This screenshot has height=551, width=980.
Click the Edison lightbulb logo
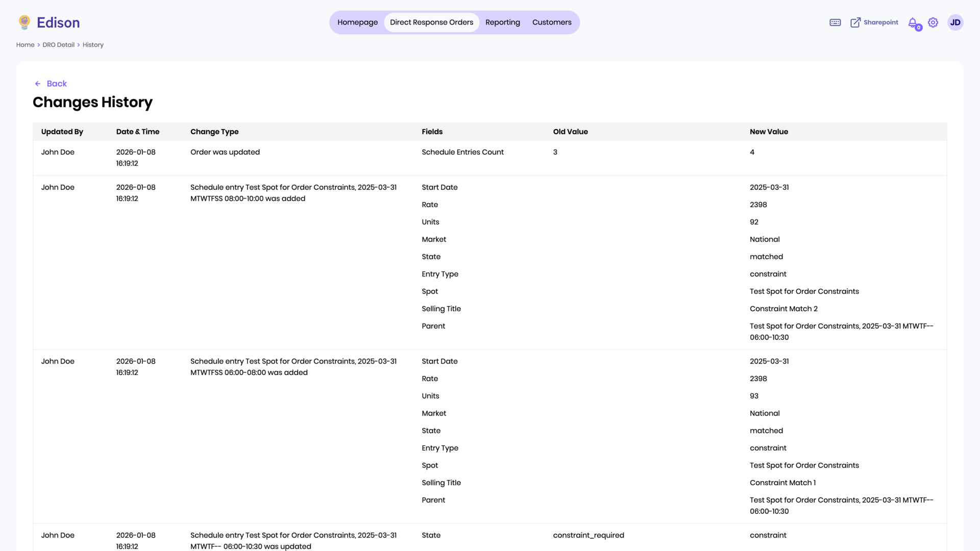pyautogui.click(x=23, y=22)
